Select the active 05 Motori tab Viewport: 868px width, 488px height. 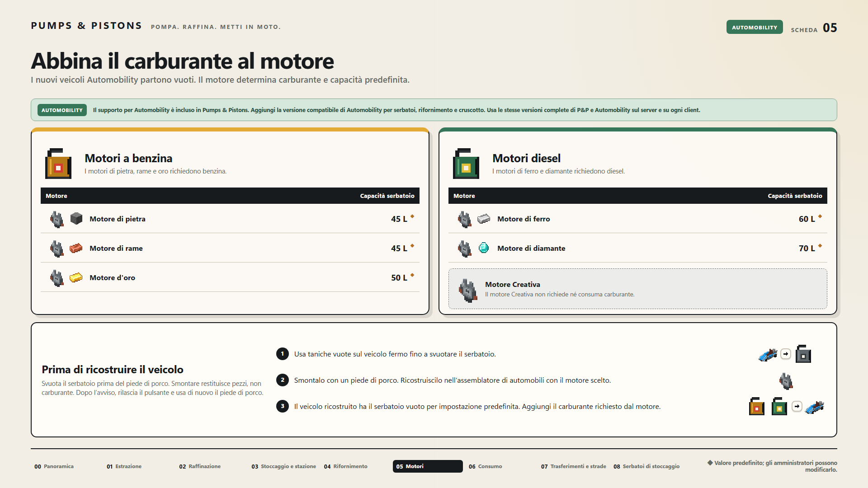coord(428,466)
